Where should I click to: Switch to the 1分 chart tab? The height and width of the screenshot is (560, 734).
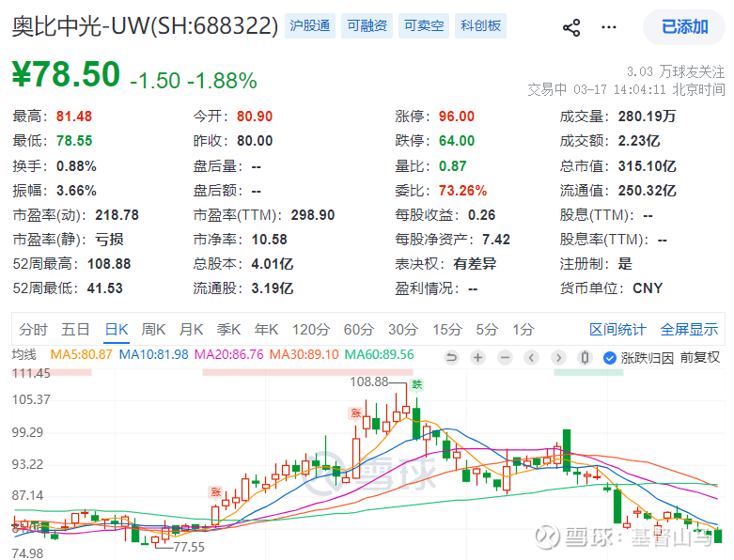[x=523, y=330]
